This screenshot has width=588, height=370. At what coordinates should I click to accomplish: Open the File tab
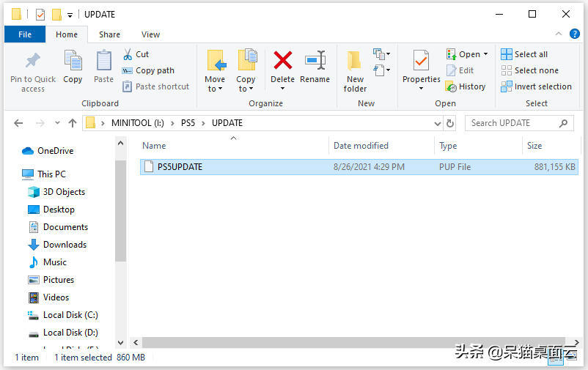pyautogui.click(x=25, y=34)
